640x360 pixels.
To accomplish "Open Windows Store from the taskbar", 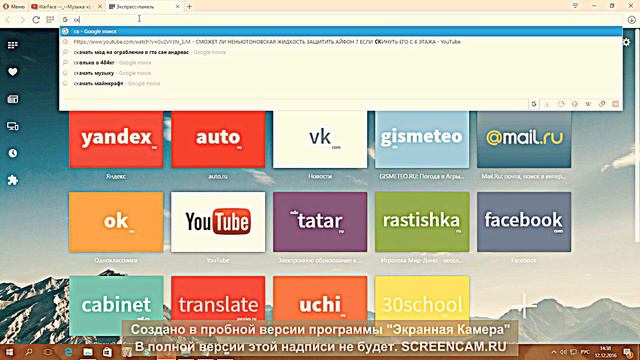I will [x=107, y=352].
